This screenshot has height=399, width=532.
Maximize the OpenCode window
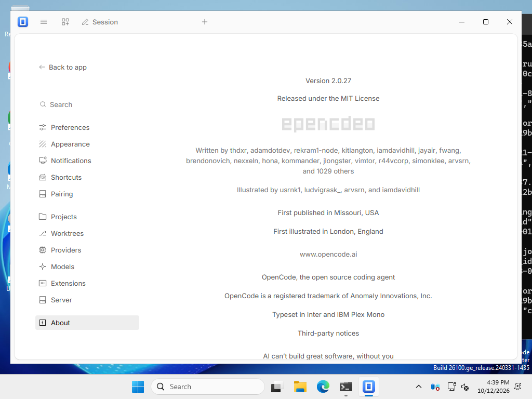486,22
